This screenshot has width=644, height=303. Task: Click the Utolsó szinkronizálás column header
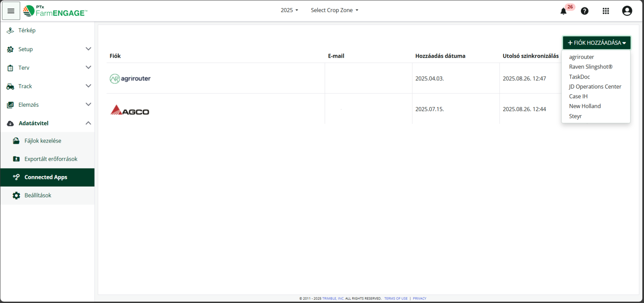[530, 56]
